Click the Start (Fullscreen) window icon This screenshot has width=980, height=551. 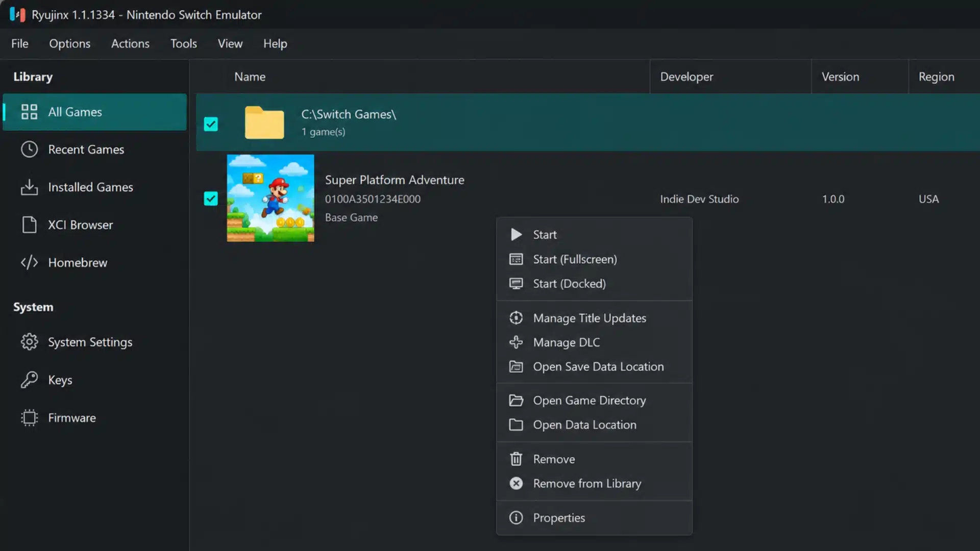coord(516,259)
